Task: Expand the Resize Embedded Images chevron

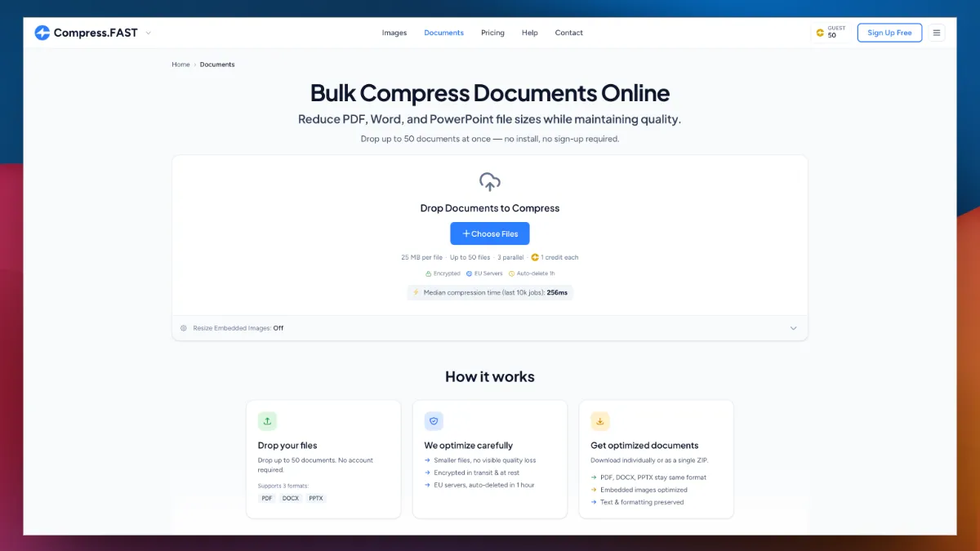Action: 793,328
